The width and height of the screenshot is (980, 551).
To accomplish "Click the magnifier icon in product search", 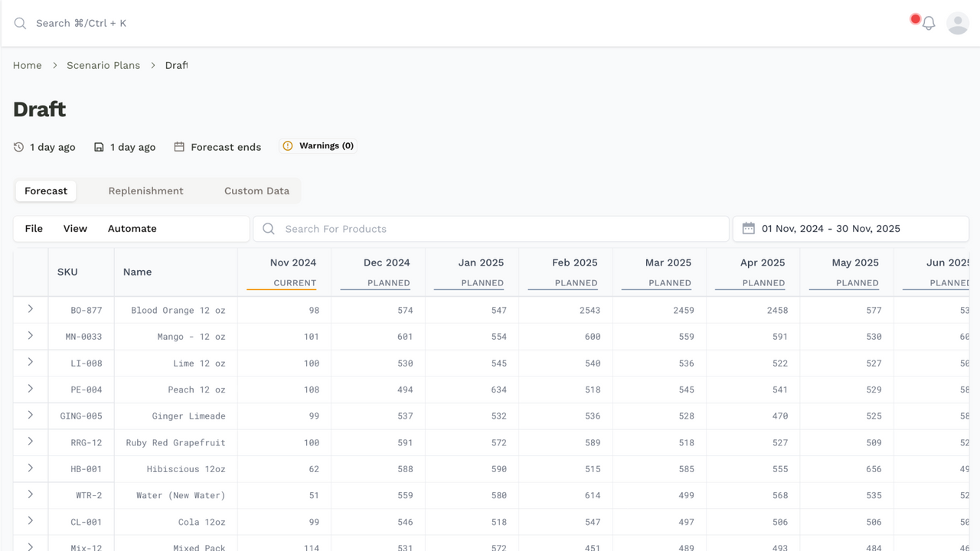I will click(269, 229).
